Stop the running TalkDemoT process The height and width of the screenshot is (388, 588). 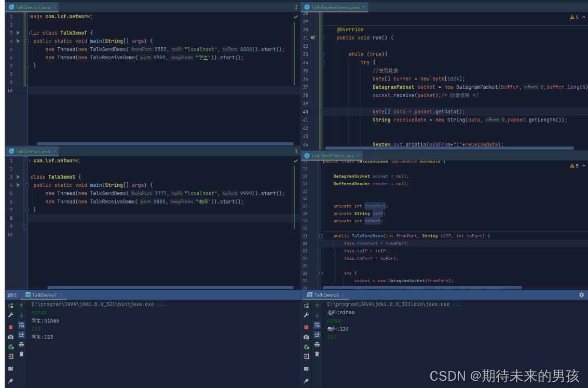10,327
